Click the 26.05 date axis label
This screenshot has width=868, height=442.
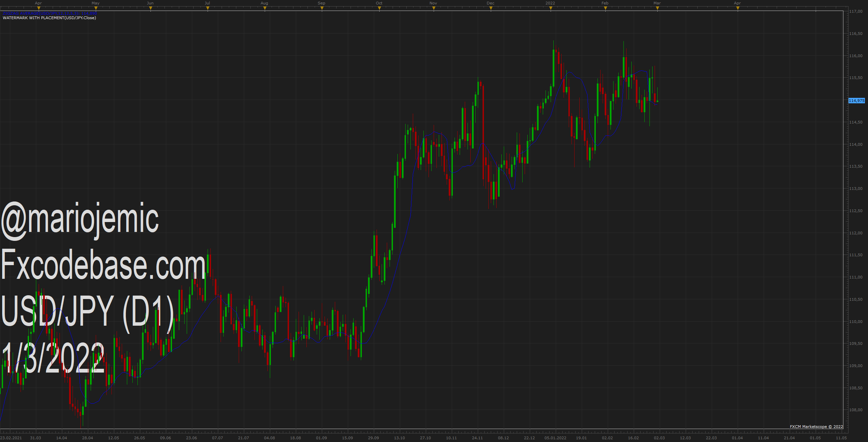click(140, 438)
